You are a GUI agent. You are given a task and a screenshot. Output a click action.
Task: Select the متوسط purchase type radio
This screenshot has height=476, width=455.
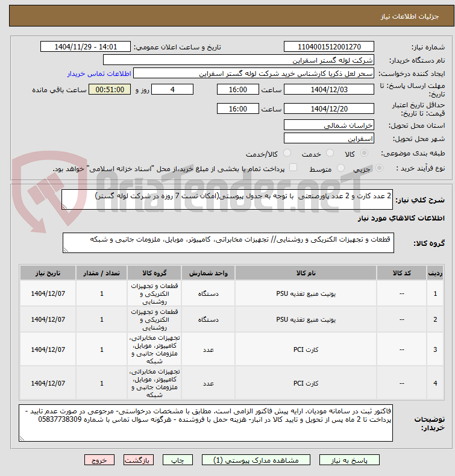coord(341,168)
